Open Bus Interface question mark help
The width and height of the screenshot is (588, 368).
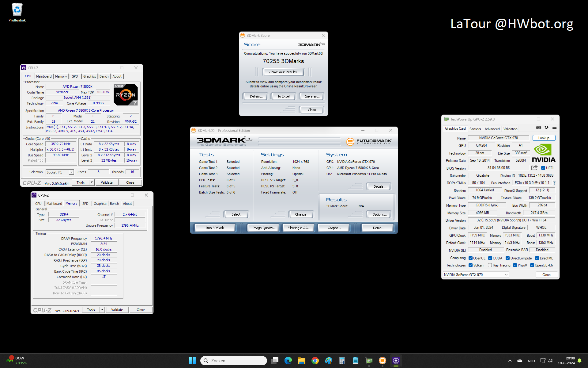click(x=554, y=183)
